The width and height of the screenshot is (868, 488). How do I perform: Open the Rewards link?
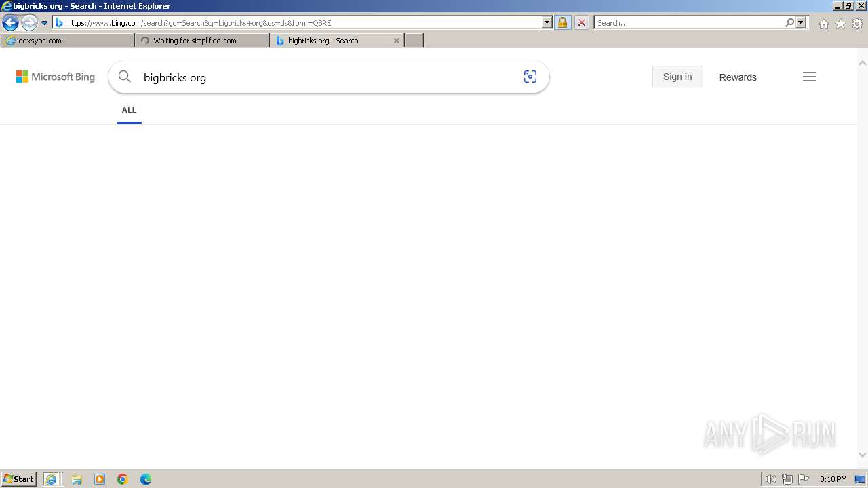(738, 77)
